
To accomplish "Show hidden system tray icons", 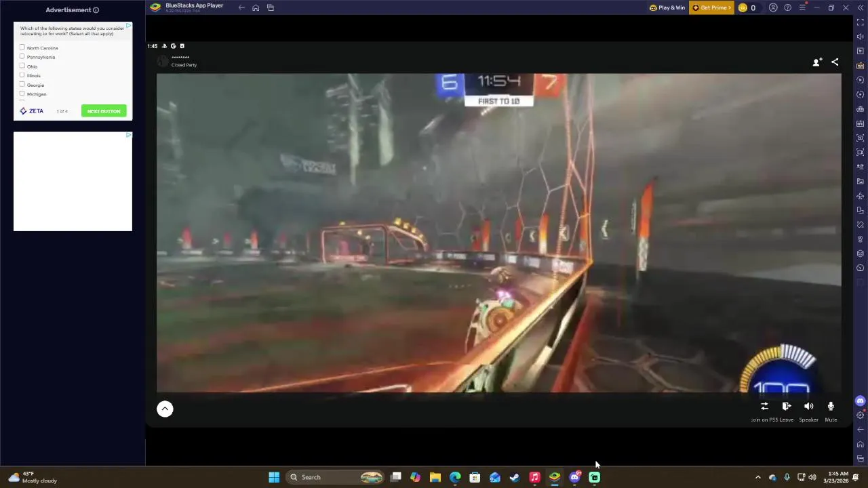I will click(757, 477).
